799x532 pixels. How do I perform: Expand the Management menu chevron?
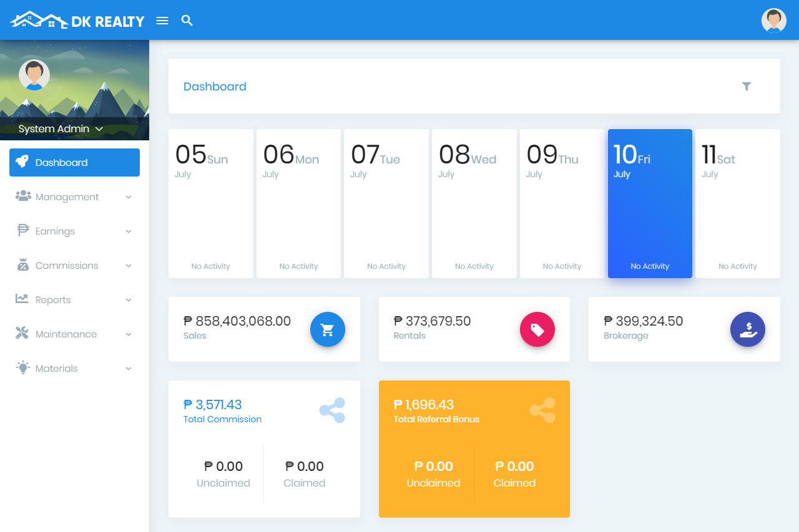tap(129, 197)
